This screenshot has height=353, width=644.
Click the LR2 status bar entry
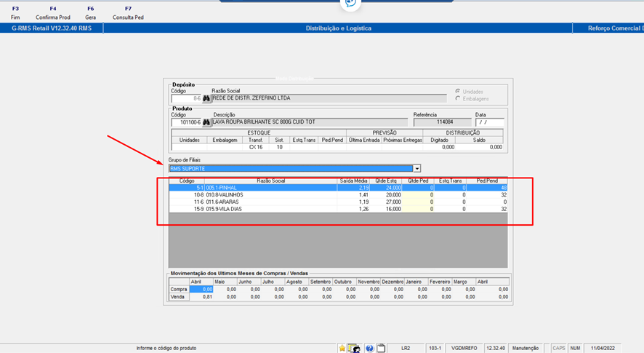[406, 348]
